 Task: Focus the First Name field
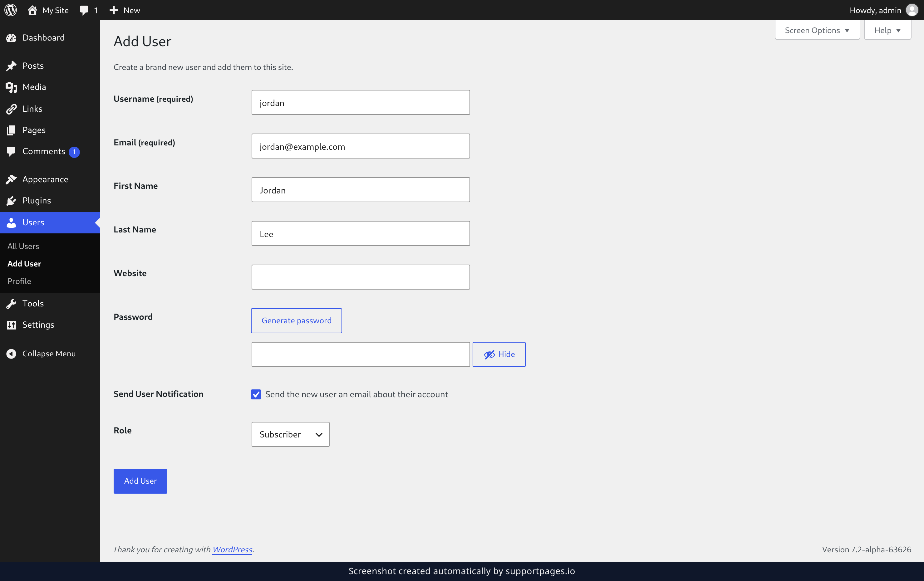point(361,190)
